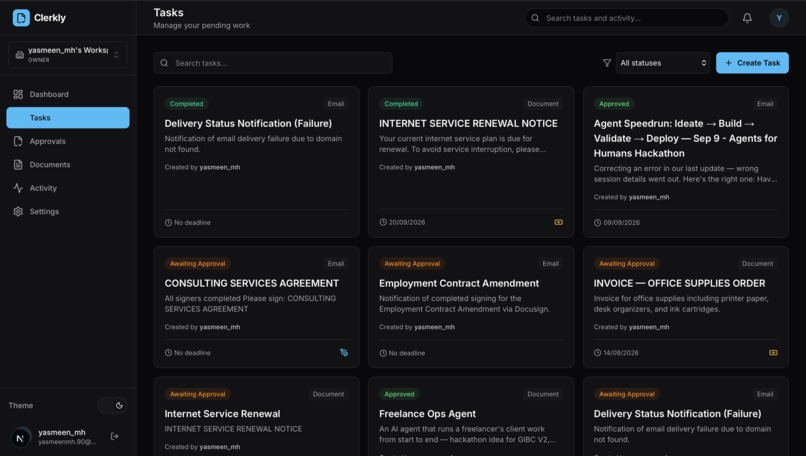The height and width of the screenshot is (456, 806).
Task: Click the Clerkly brand name
Action: pos(50,17)
